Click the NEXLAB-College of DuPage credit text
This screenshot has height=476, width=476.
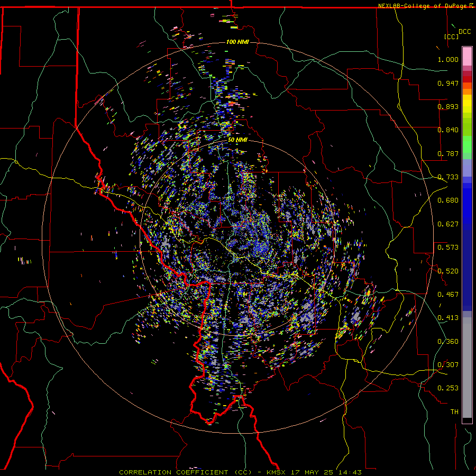(x=423, y=6)
